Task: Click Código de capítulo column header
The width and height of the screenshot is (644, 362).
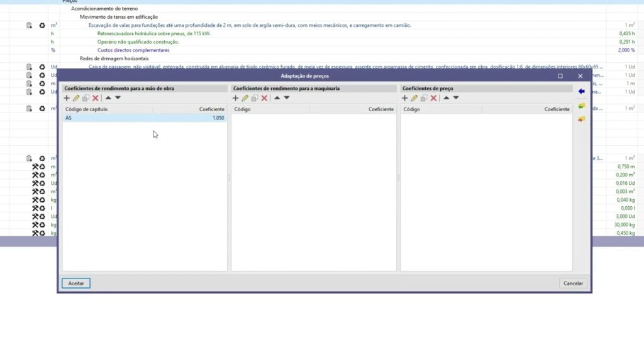Action: 108,109
